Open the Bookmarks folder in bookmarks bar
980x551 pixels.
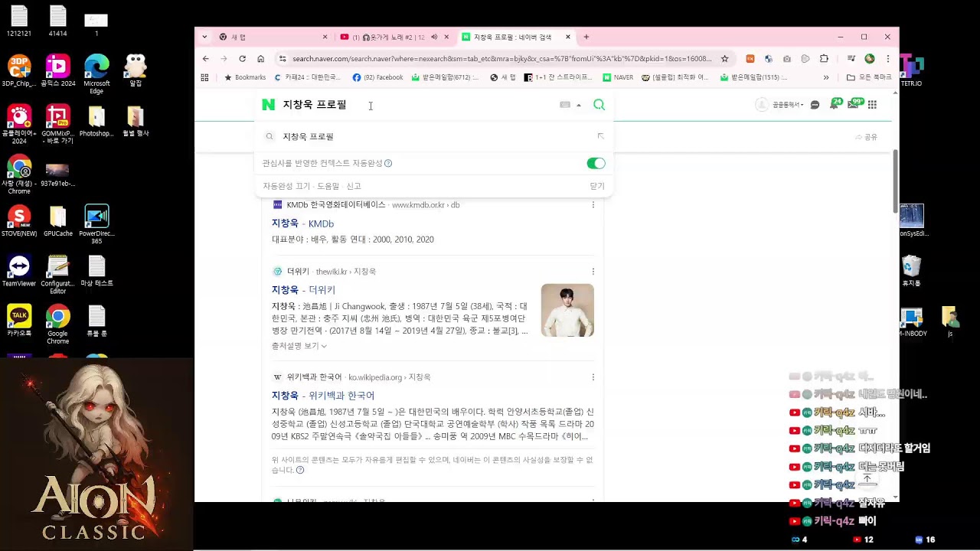(x=244, y=77)
